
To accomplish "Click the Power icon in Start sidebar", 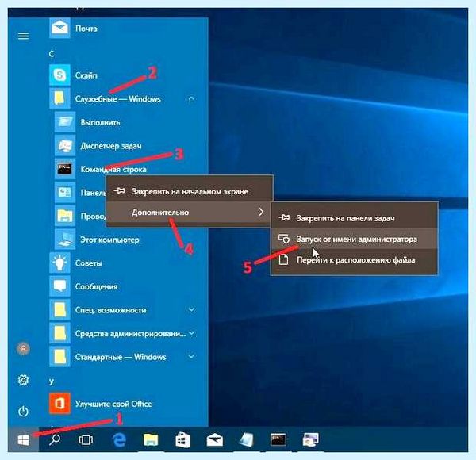I will (x=23, y=411).
